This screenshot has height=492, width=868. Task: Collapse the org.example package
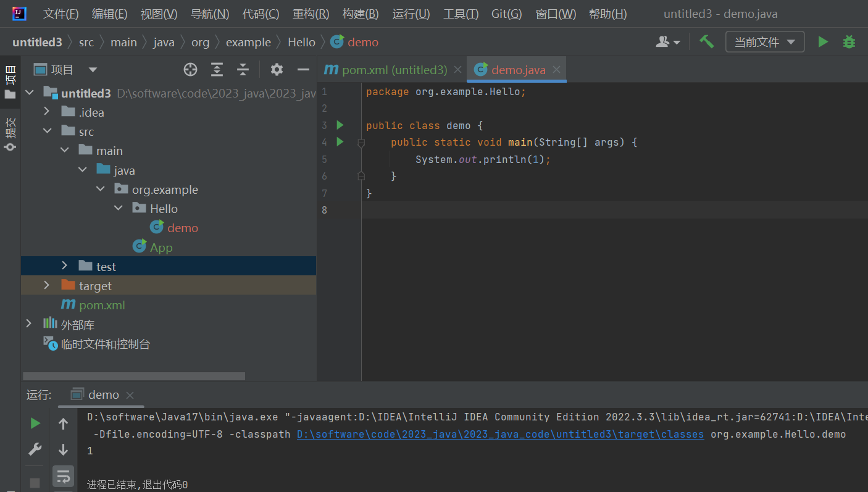[x=100, y=190]
